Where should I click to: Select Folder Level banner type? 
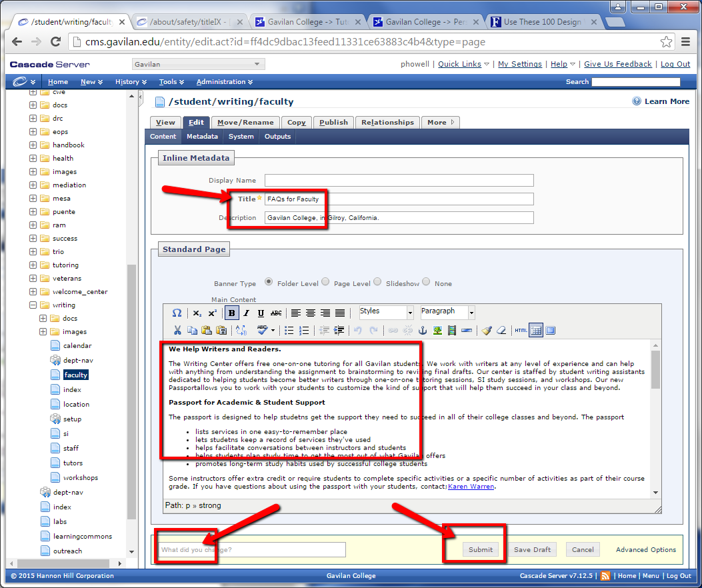click(269, 282)
